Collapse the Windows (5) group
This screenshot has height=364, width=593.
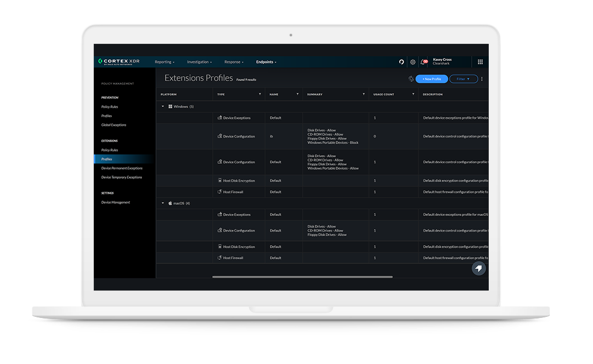(x=163, y=106)
